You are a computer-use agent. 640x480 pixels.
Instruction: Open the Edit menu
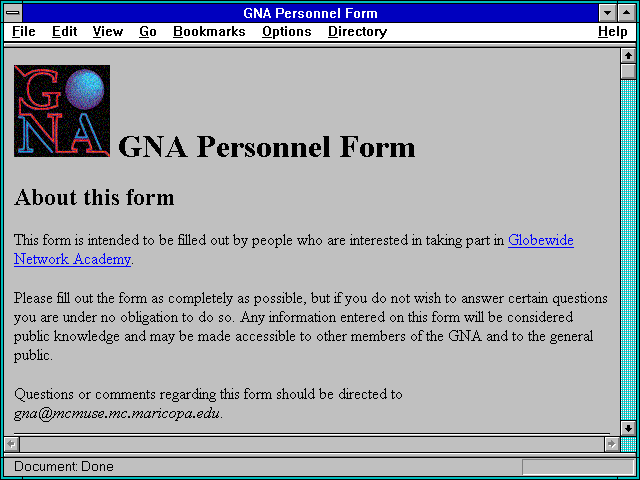point(64,32)
